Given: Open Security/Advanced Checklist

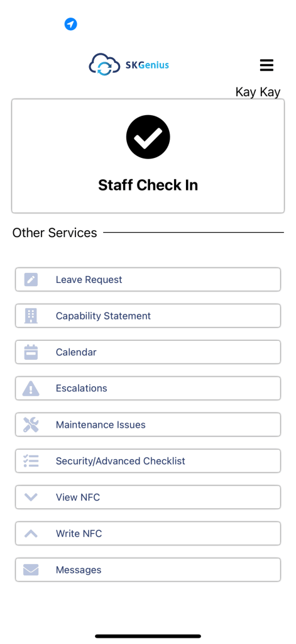Looking at the screenshot, I should tap(148, 461).
